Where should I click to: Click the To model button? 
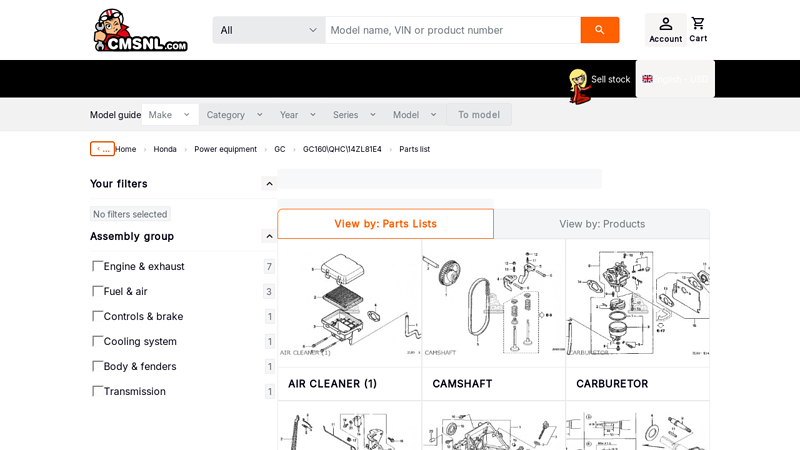(x=479, y=115)
